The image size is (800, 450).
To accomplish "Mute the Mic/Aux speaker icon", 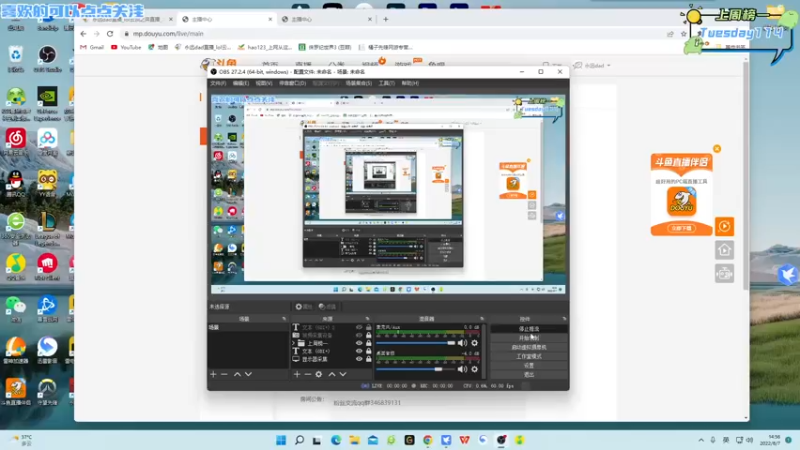I will coord(462,343).
